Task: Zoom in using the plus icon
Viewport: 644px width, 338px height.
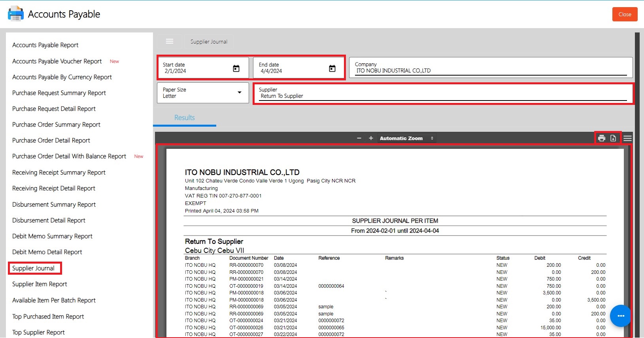Action: (x=371, y=138)
